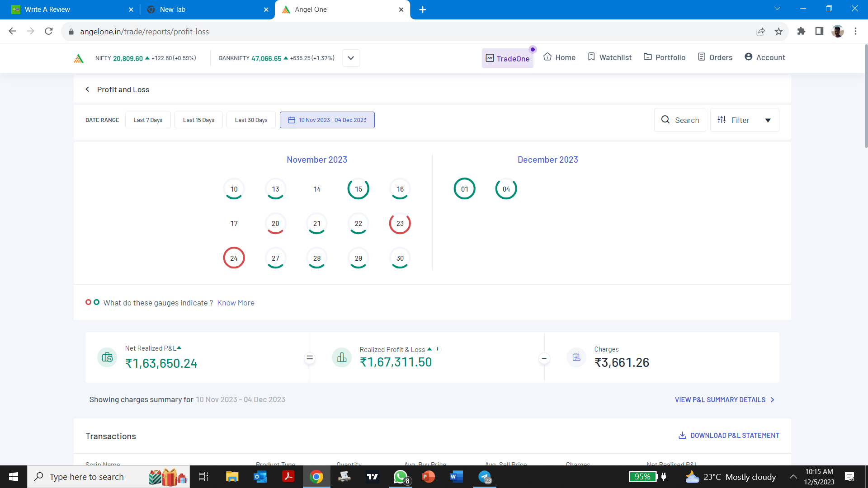This screenshot has width=868, height=488.
Task: Open the Filter dropdown
Action: coord(744,120)
